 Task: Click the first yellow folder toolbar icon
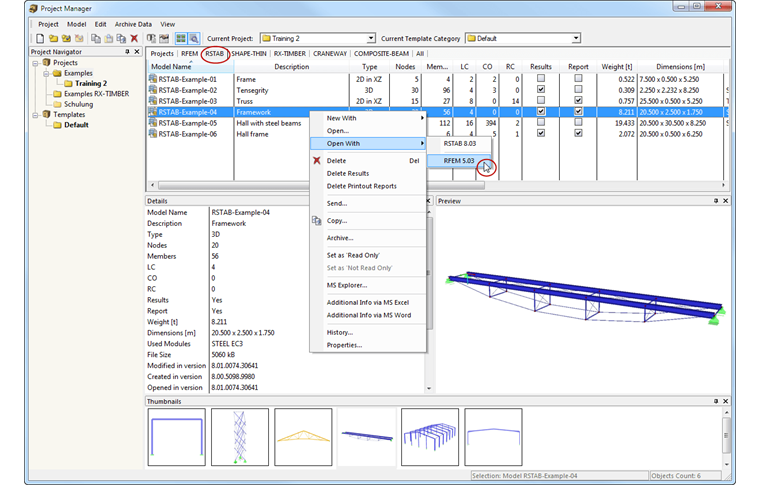pos(53,38)
